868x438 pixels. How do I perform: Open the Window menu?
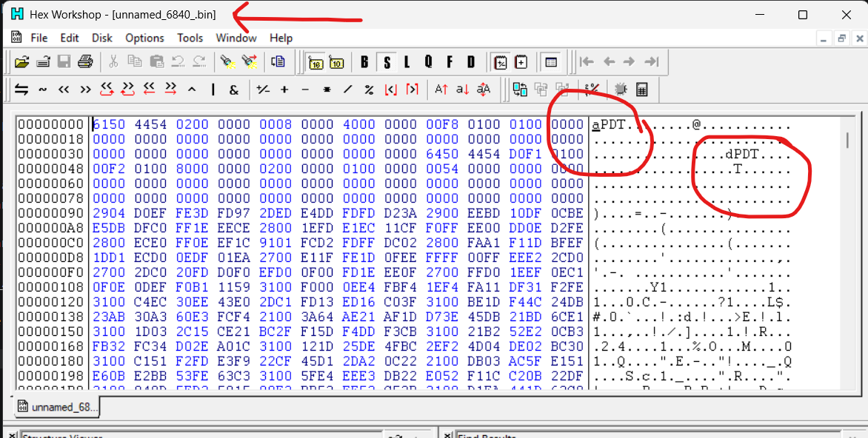(x=236, y=38)
